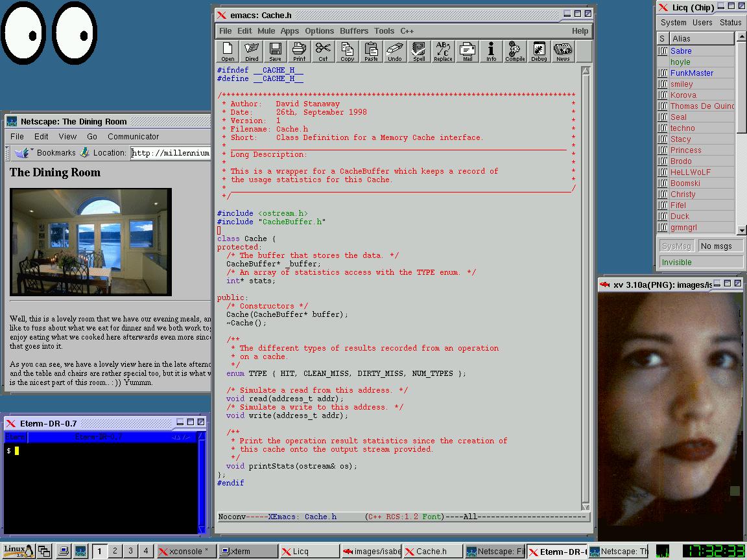Switch to virtual desktop 2 in pager
Viewport: 747px width, 560px height.
point(115,551)
